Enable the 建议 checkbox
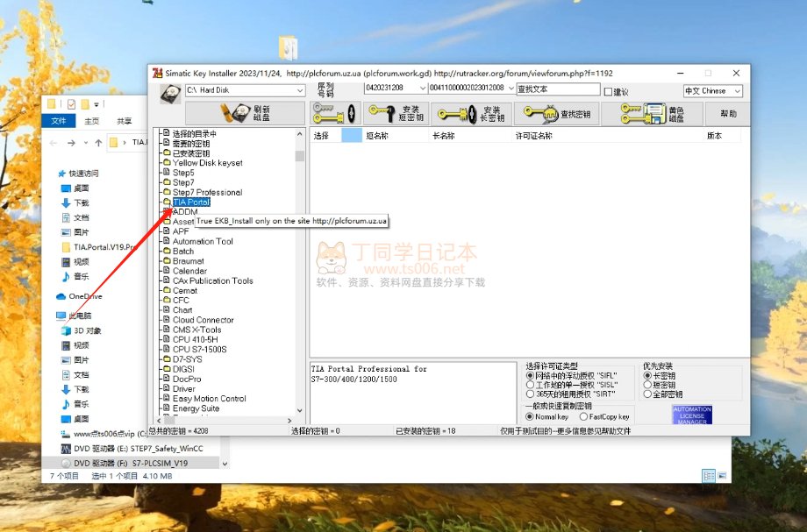Image resolution: width=807 pixels, height=532 pixels. tap(609, 91)
